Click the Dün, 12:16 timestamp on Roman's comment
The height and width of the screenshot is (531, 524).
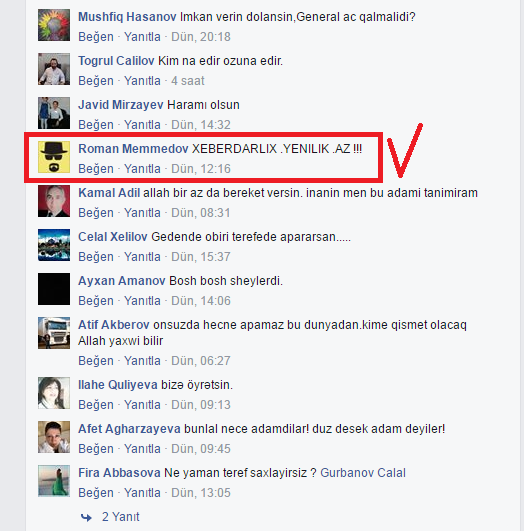coord(201,169)
